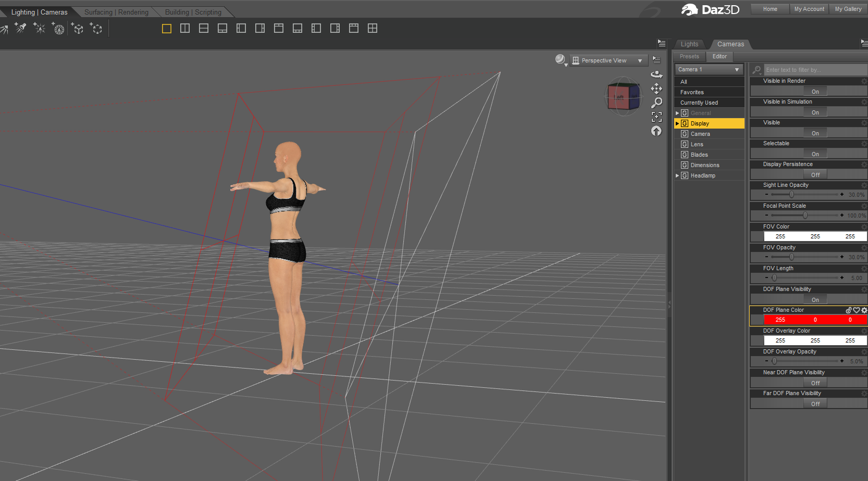Open the Camera 1 selection dropdown
This screenshot has height=481, width=868.
pyautogui.click(x=709, y=70)
